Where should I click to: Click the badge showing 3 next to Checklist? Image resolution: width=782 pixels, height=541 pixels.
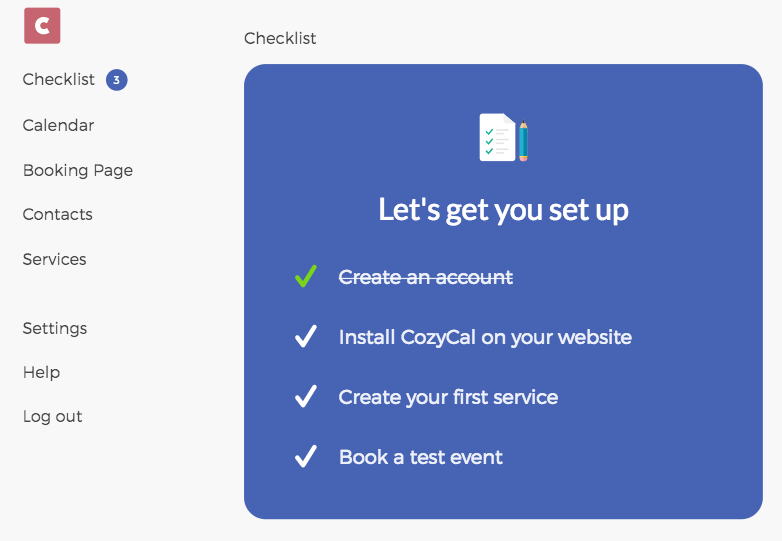[117, 80]
